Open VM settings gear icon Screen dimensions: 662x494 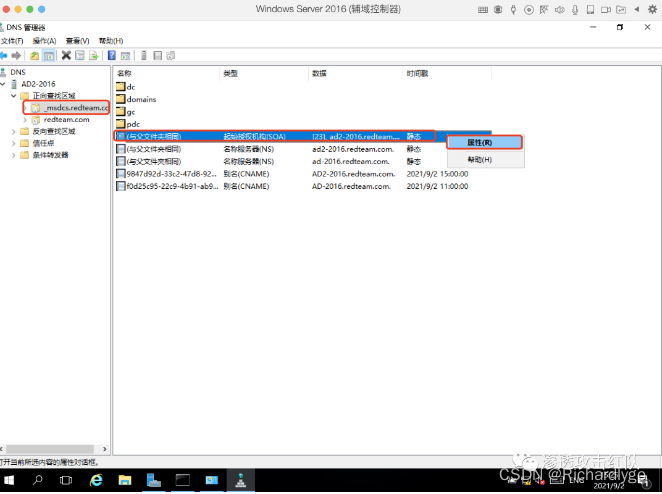[652, 9]
